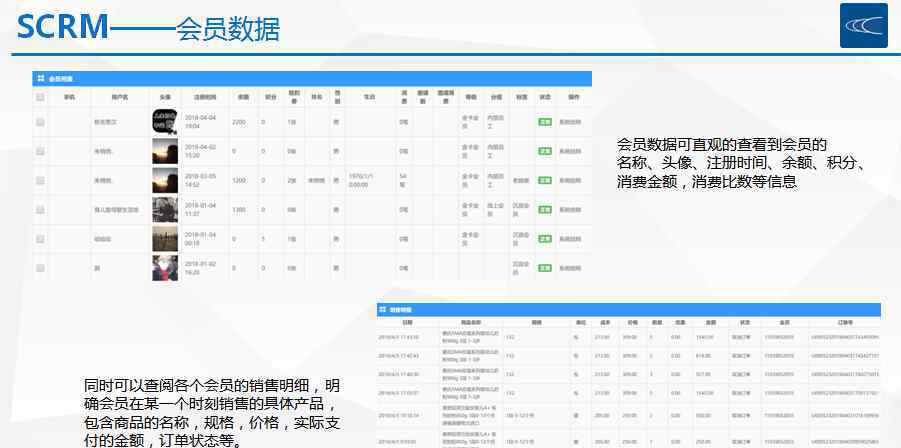Image resolution: width=901 pixels, height=448 pixels.
Task: Select the balance value 1300
Action: click(x=238, y=210)
